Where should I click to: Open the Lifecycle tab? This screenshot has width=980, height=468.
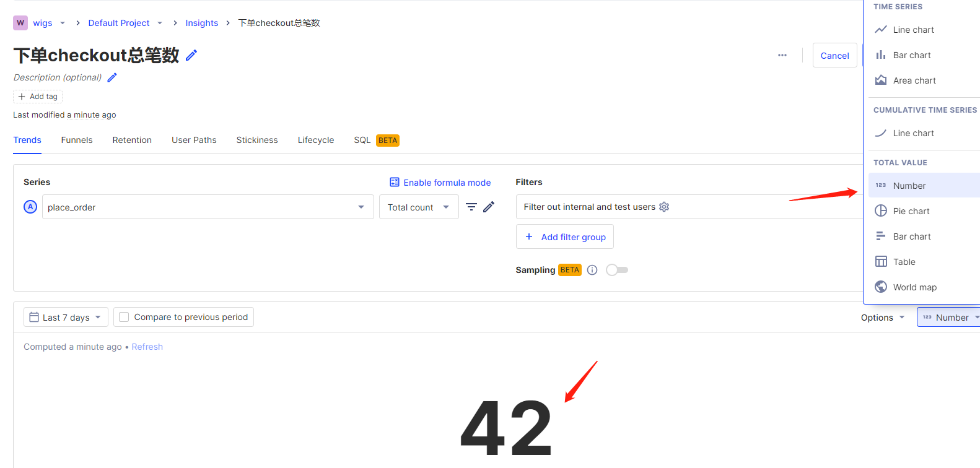point(316,140)
